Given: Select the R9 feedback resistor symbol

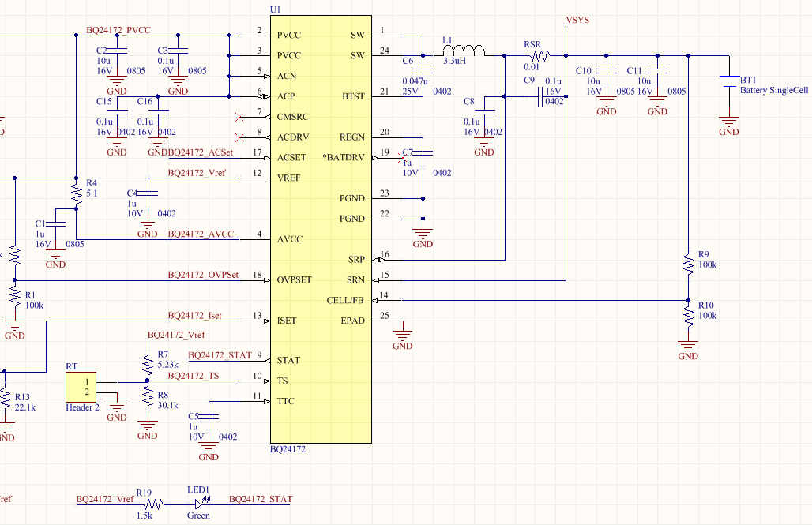Looking at the screenshot, I should 688,264.
